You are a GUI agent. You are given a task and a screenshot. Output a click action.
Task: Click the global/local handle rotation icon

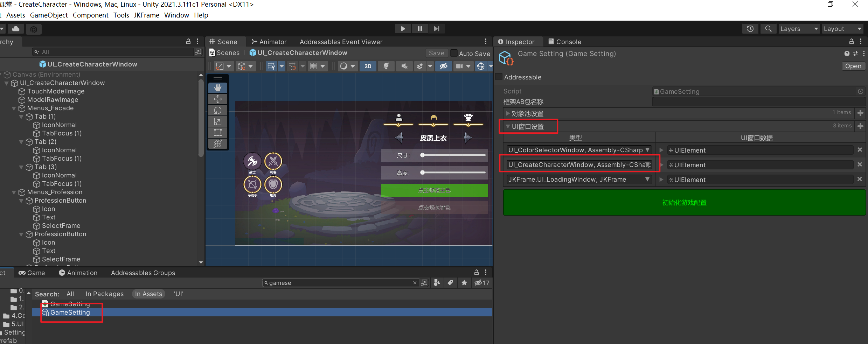coord(242,66)
